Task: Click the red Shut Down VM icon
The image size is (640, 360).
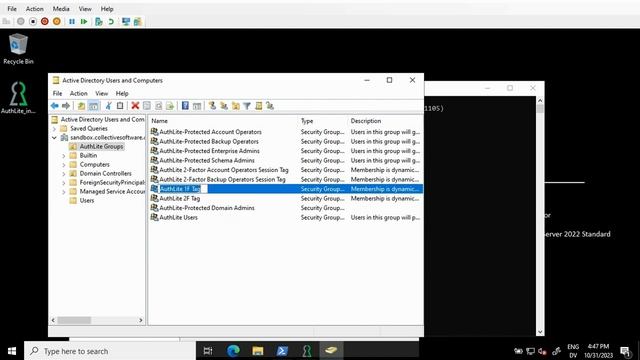Action: click(45, 22)
